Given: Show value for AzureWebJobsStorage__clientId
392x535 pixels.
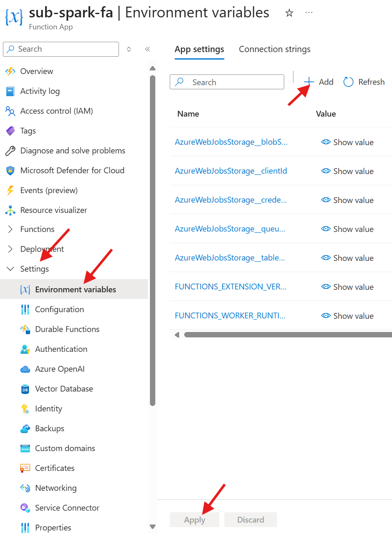Looking at the screenshot, I should pyautogui.click(x=347, y=171).
